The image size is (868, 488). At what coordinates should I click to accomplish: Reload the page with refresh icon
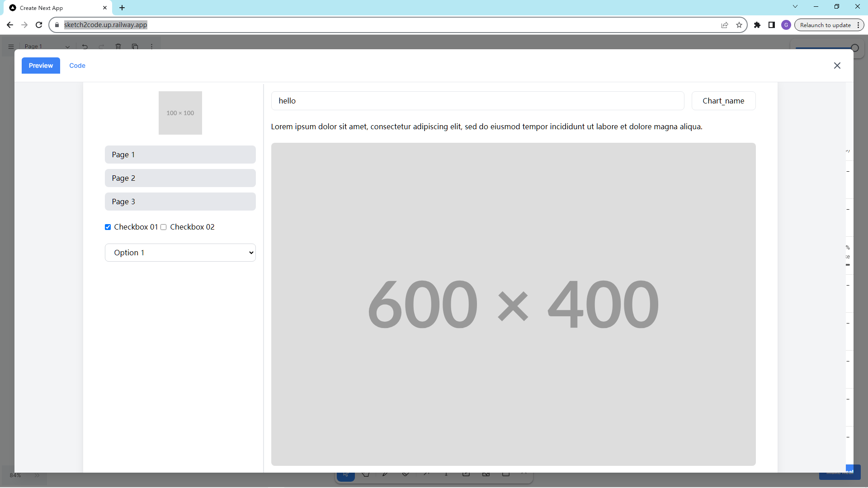point(39,25)
